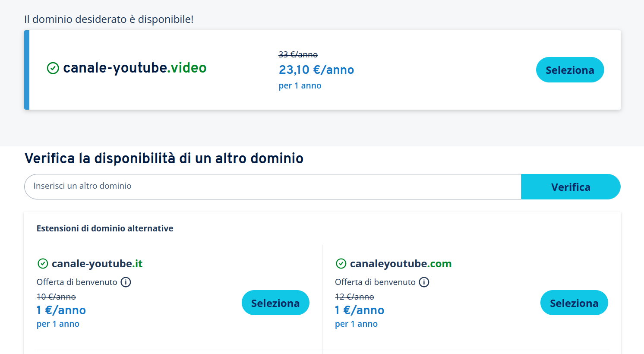Click the struck-through 33 €/anno price
The width and height of the screenshot is (644, 354).
(x=298, y=54)
